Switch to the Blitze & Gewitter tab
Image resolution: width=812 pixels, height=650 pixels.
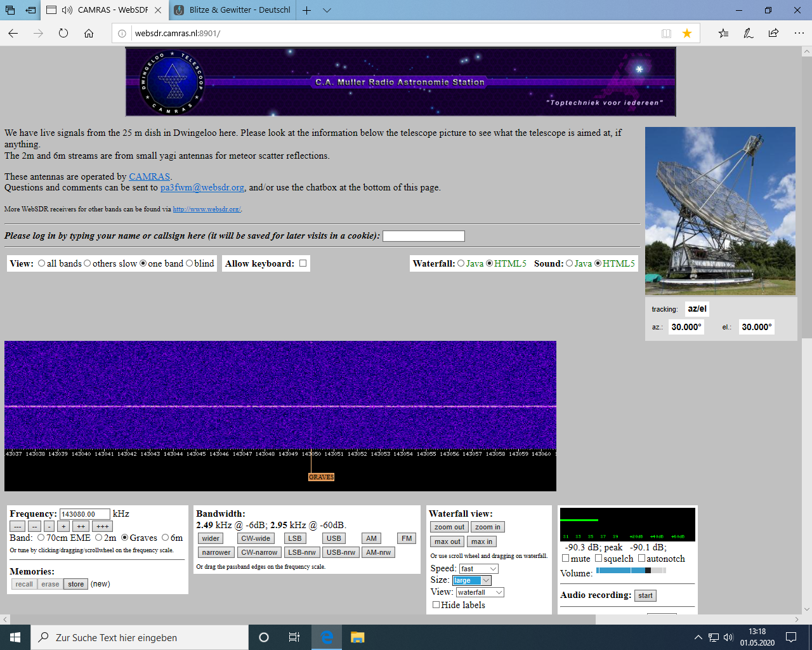pyautogui.click(x=232, y=10)
